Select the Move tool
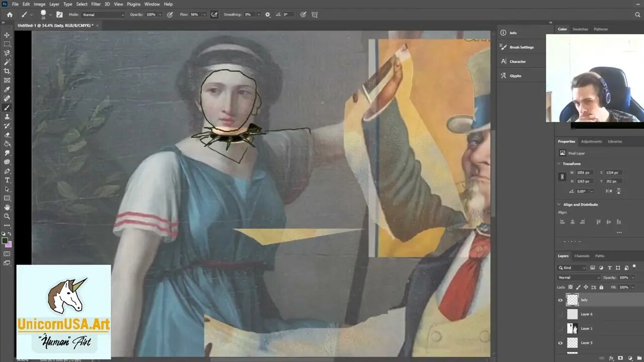The image size is (644, 362). (x=7, y=35)
